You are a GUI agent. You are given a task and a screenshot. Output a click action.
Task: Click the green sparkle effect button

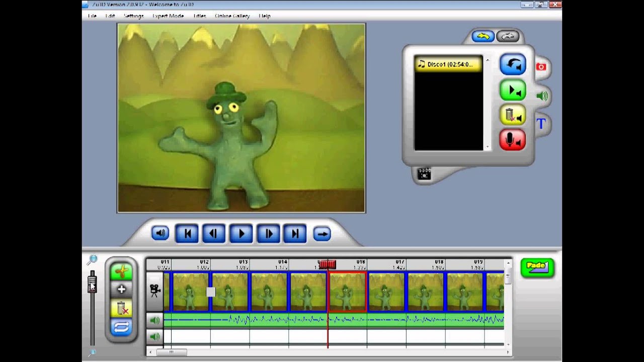(121, 272)
